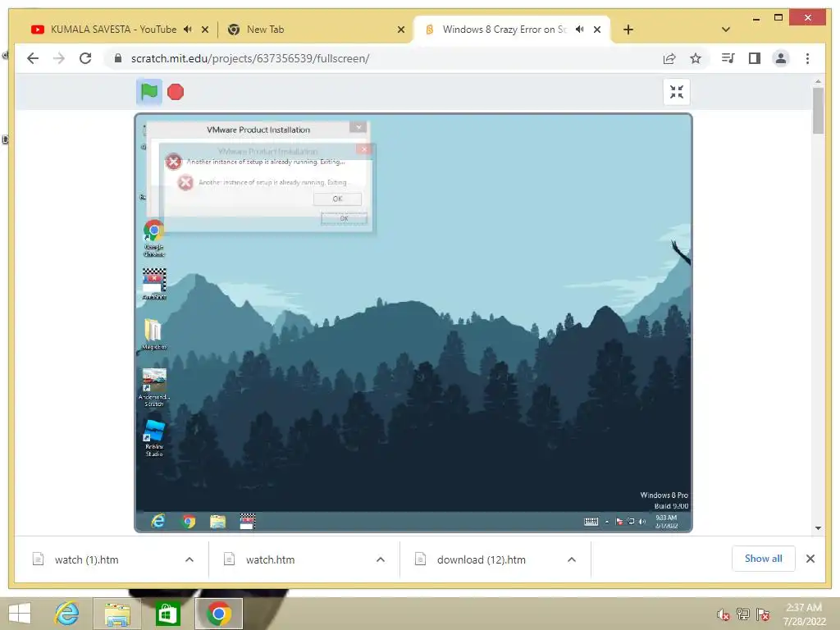Open watch (1).htm download item
This screenshot has height=630, width=840.
pos(85,559)
